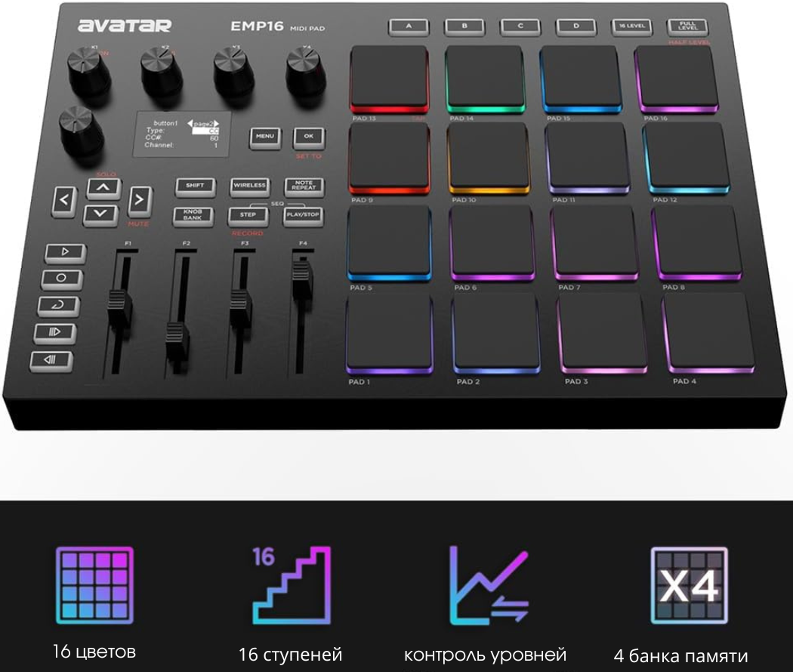Image resolution: width=793 pixels, height=672 pixels.
Task: Select pad bank A button
Action: point(409,26)
